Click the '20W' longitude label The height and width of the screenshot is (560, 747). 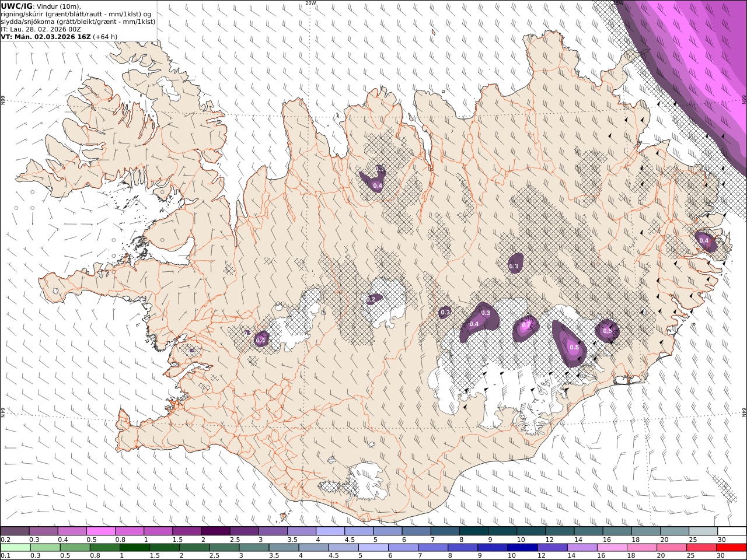pos(310,3)
